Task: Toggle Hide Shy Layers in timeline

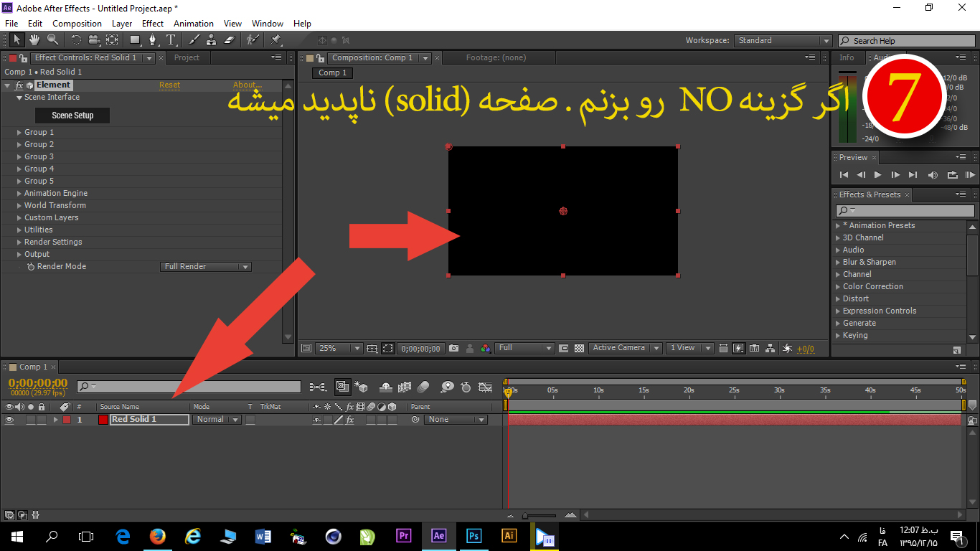Action: click(x=385, y=387)
